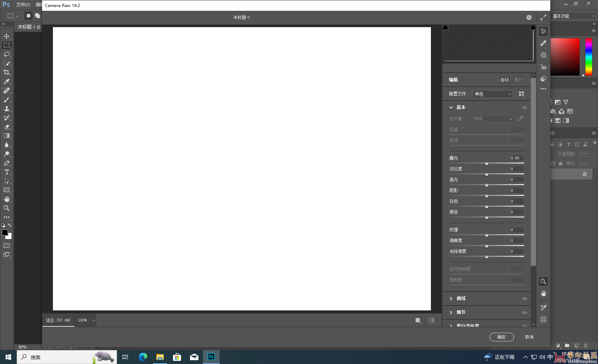Cancel with the 取消 button

click(x=529, y=337)
